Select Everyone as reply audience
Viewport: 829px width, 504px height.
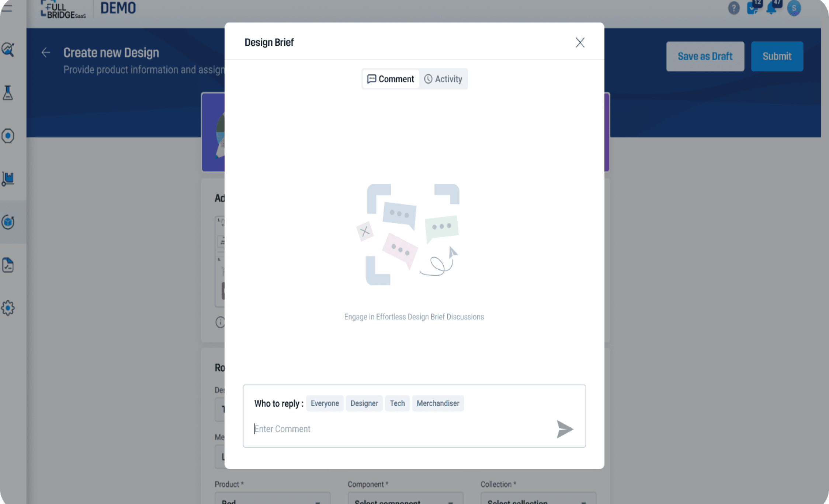[x=325, y=403]
